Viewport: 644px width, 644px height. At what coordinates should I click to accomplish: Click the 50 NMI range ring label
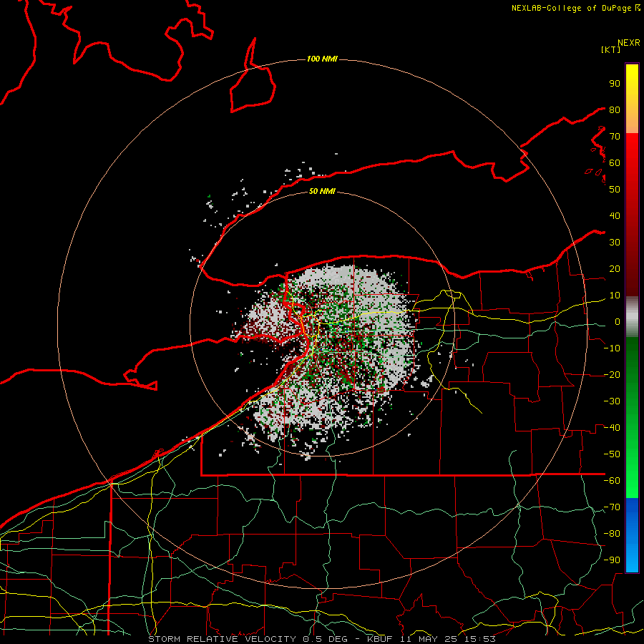(x=322, y=191)
